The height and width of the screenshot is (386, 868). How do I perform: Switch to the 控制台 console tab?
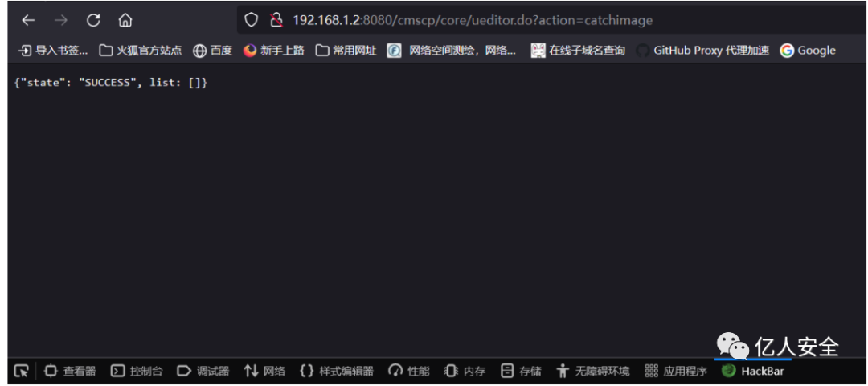point(137,371)
